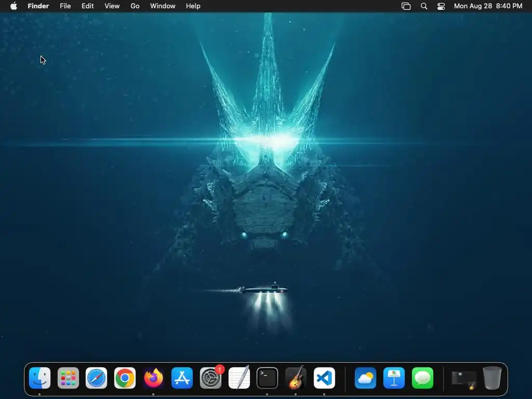This screenshot has width=532, height=399.
Task: Open Launchpad in the Dock
Action: (x=68, y=378)
